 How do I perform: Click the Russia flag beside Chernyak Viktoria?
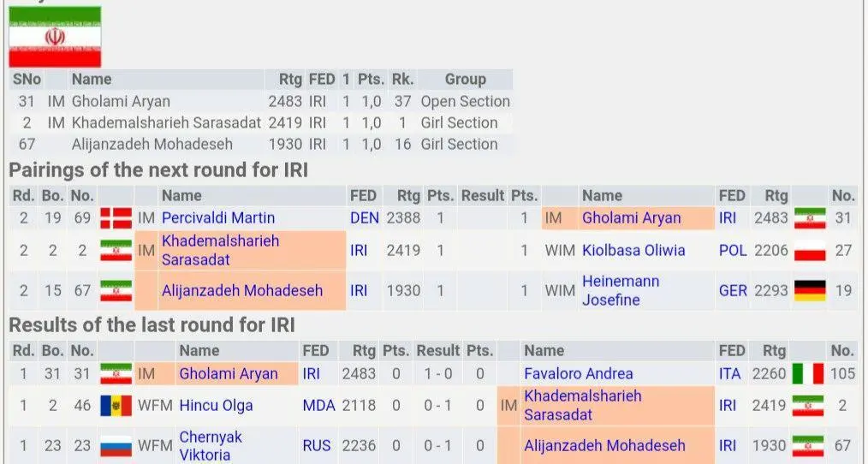(x=116, y=446)
